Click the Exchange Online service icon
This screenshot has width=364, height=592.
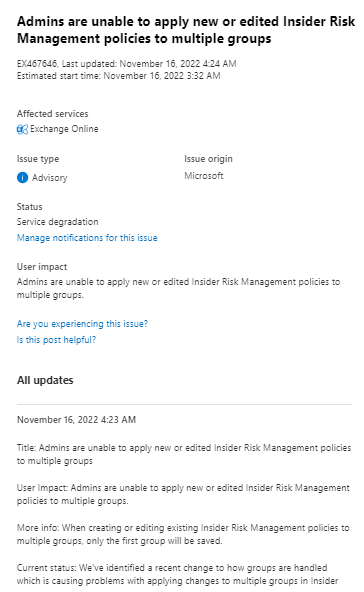22,130
